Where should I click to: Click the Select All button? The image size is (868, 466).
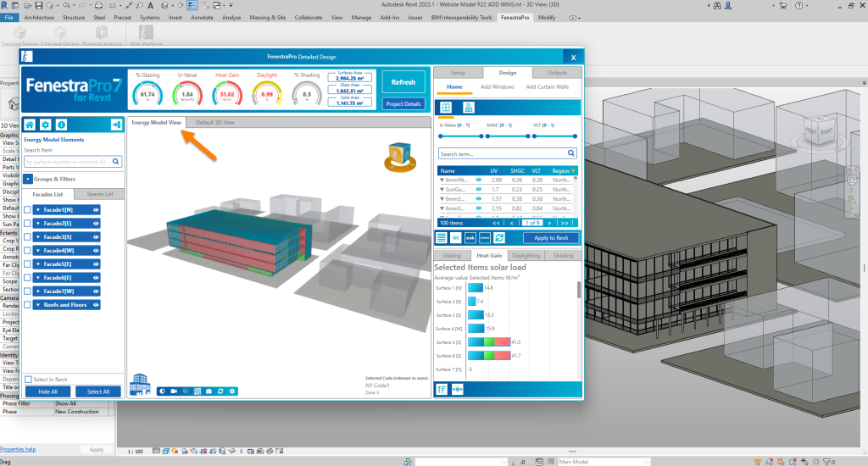point(98,391)
